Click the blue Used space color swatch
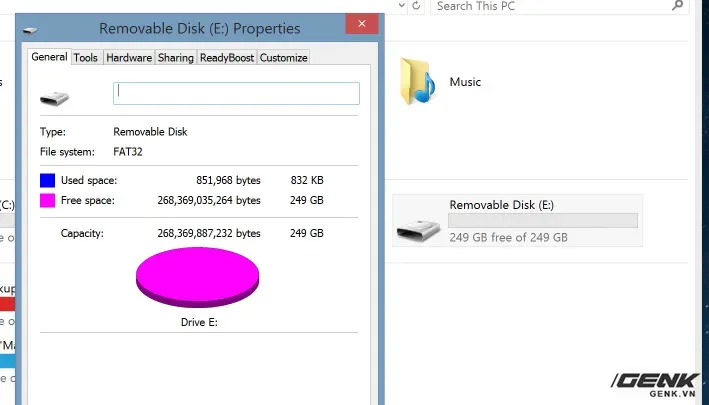The height and width of the screenshot is (405, 709). pos(47,180)
